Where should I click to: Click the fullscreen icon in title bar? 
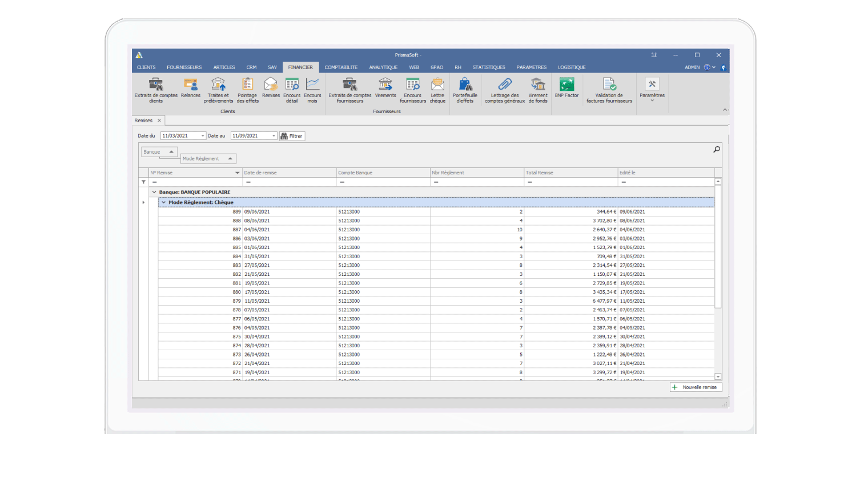coord(654,55)
